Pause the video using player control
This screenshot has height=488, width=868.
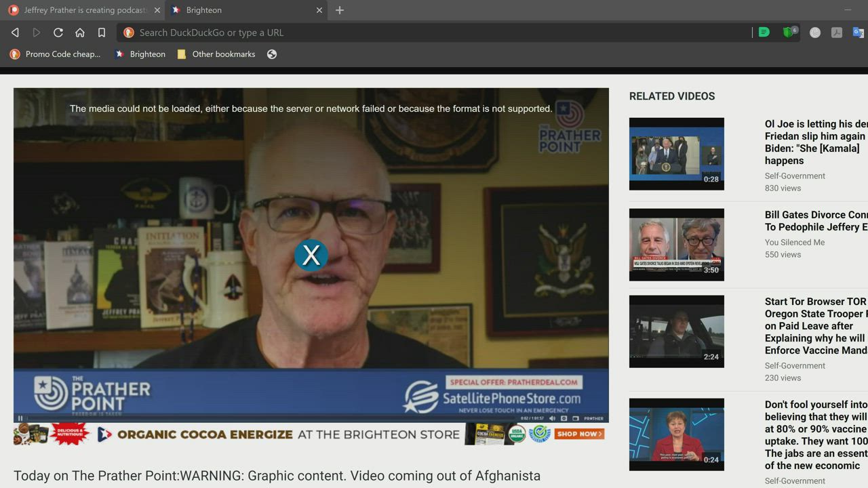pyautogui.click(x=20, y=418)
